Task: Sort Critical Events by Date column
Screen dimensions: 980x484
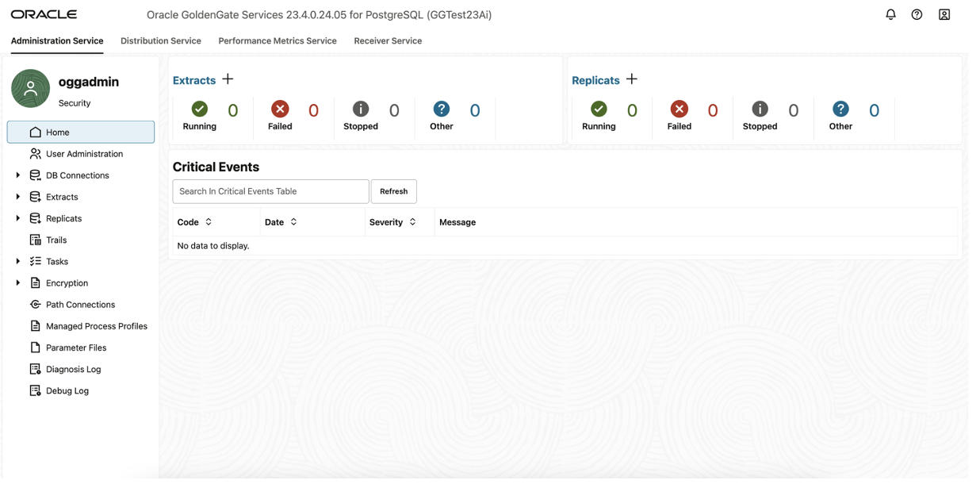Action: pos(293,222)
